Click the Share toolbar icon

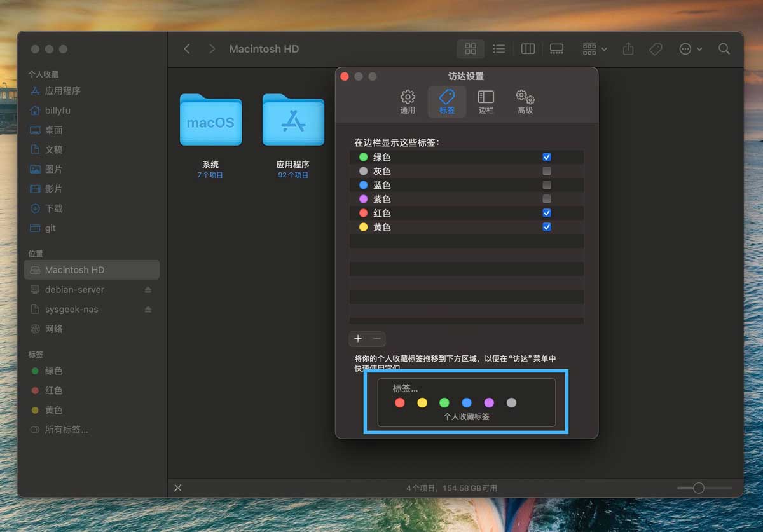pyautogui.click(x=628, y=49)
